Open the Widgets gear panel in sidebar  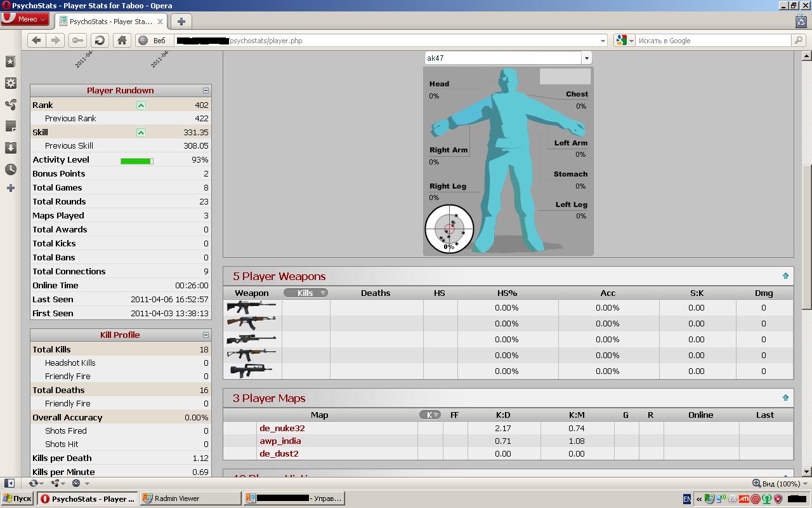click(x=10, y=83)
